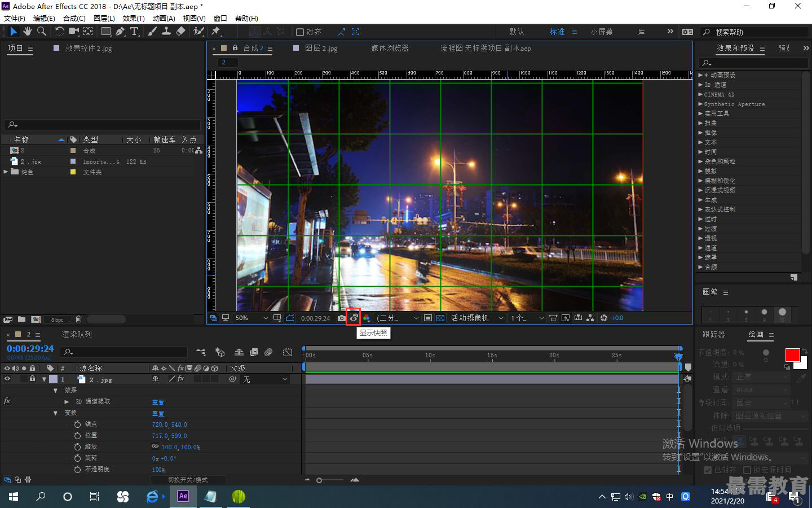This screenshot has width=812, height=508.
Task: Select the Clone Stamp tool
Action: click(x=166, y=32)
